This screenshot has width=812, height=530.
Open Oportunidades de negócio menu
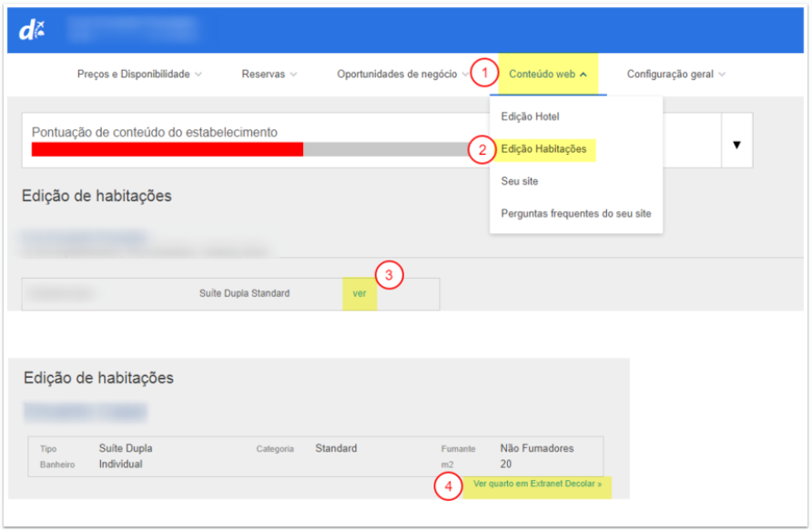pyautogui.click(x=402, y=75)
